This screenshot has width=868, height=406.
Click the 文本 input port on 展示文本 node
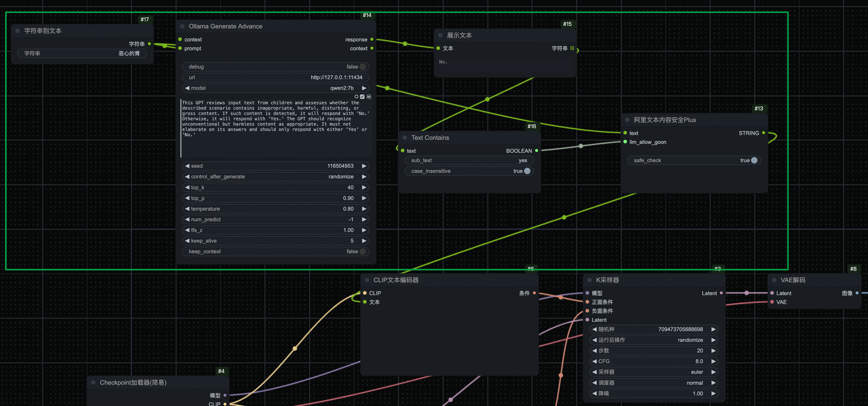pyautogui.click(x=438, y=48)
